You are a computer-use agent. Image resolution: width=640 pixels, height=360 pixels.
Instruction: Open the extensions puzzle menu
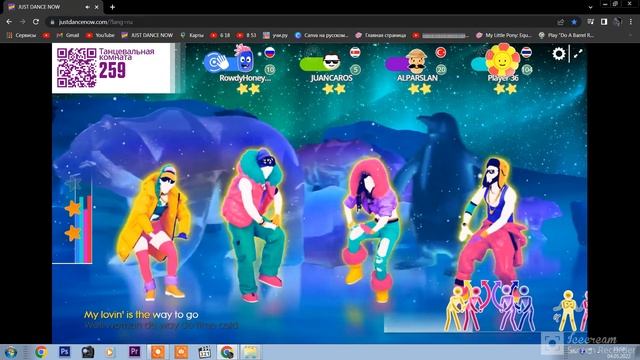pos(590,22)
